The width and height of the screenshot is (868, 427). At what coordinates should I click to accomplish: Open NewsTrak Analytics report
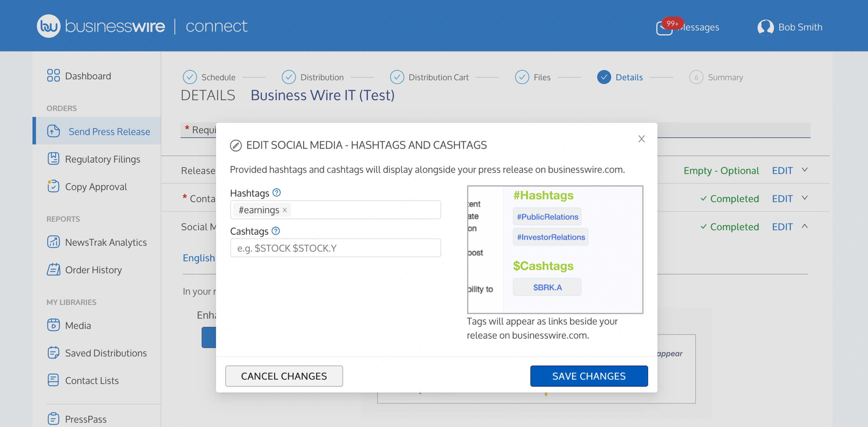pos(106,242)
